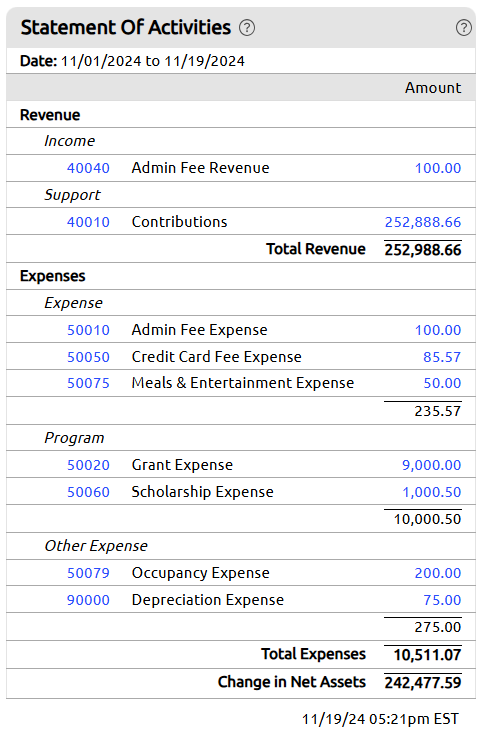Select the Scholarship Expense label

203,492
